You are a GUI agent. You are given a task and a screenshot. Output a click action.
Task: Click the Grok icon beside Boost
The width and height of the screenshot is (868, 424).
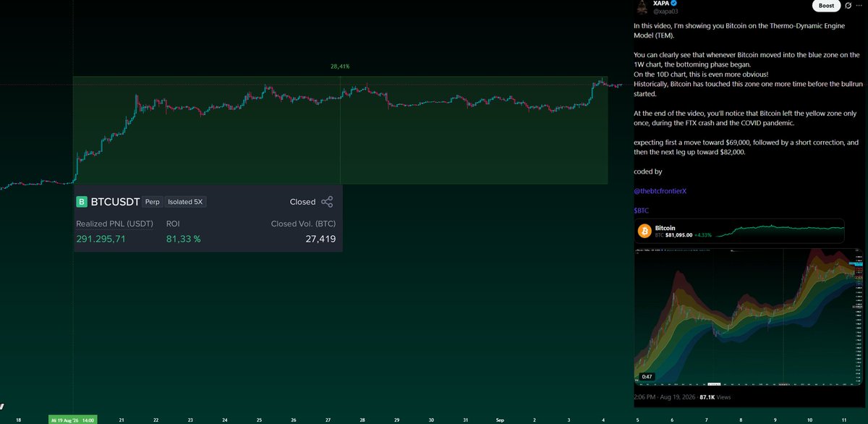point(848,6)
